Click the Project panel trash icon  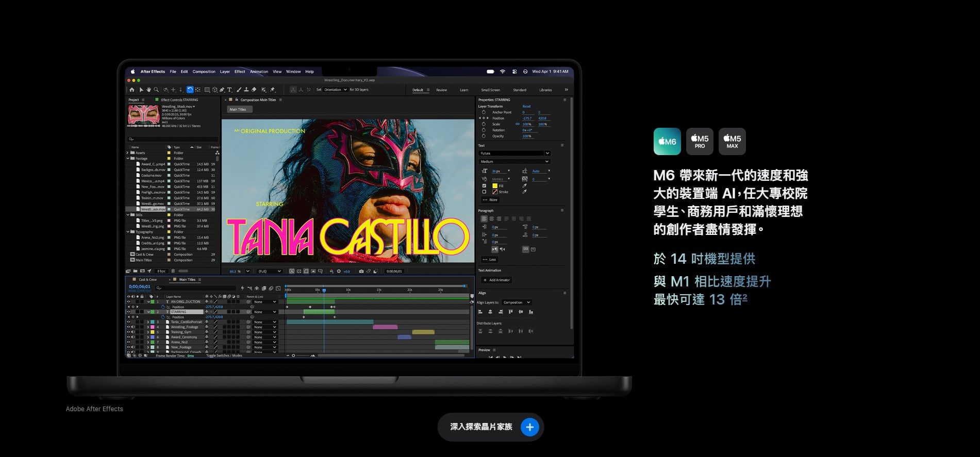click(173, 271)
